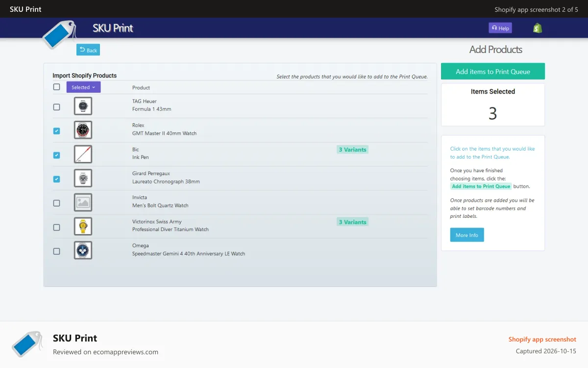588x368 pixels.
Task: Click 'Reviewed on ecomappreviews.com' footer text
Action: (105, 352)
